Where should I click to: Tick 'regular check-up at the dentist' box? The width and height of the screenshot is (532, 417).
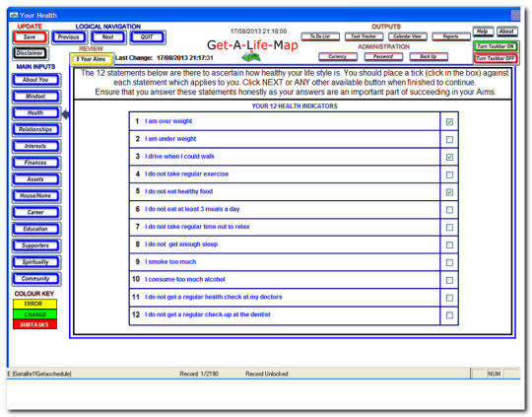coord(449,315)
